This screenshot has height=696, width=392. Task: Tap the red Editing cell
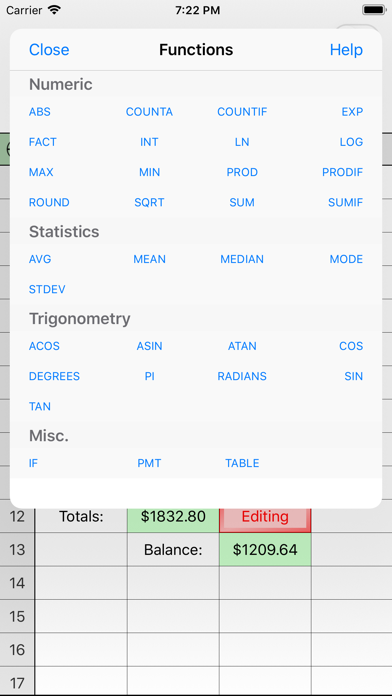pos(265,517)
